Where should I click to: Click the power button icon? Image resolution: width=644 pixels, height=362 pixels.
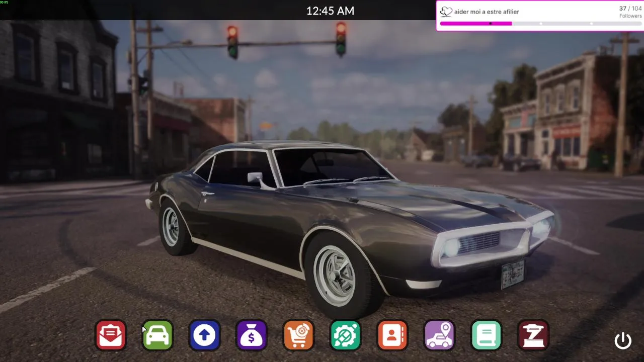623,341
